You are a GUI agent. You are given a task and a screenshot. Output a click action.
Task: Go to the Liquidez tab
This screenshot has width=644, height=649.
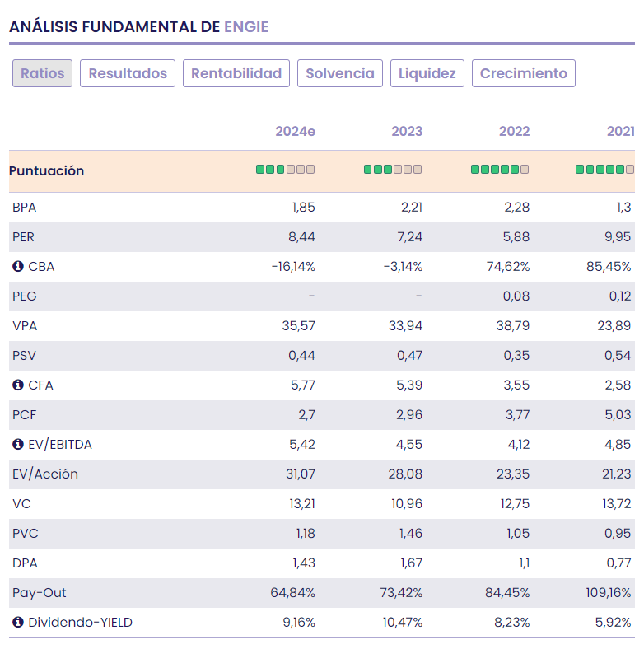click(427, 73)
